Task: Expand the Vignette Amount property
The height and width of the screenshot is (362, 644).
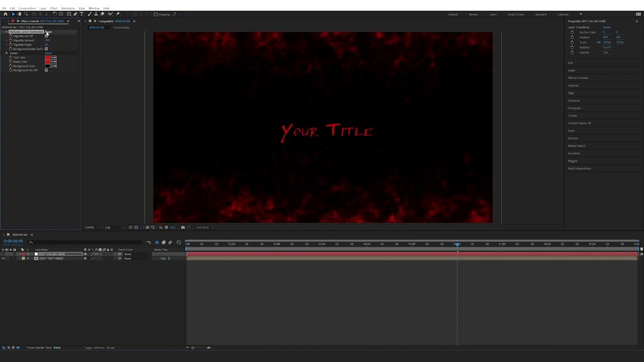Action: pos(7,40)
